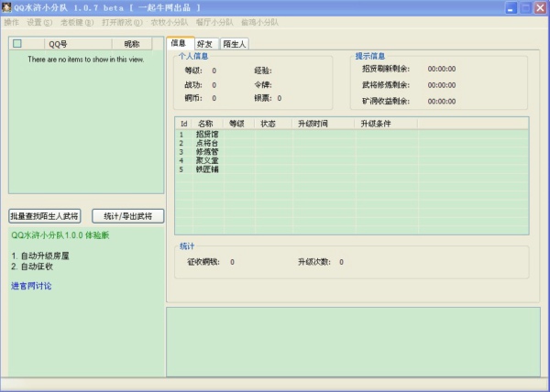This screenshot has width=550, height=392.
Task: Click the 招贤刷新剩余 timer value
Action: (442, 69)
